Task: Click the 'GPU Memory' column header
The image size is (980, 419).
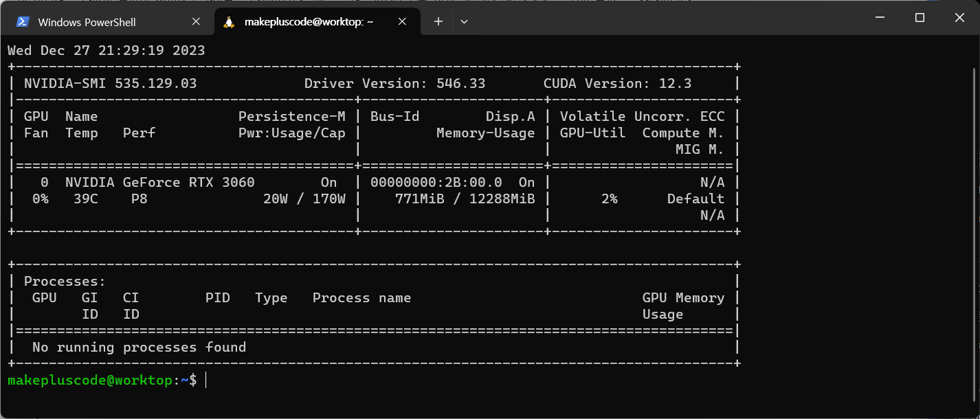Action: pyautogui.click(x=683, y=298)
